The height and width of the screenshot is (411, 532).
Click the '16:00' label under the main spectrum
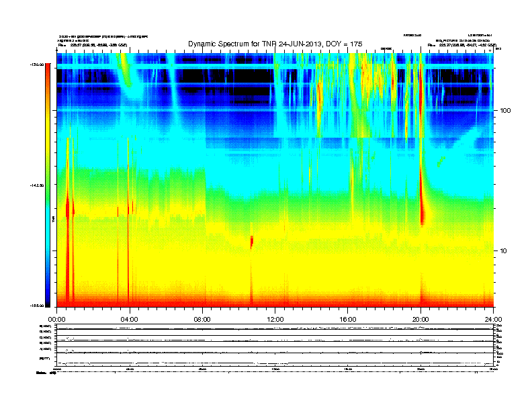click(348, 320)
